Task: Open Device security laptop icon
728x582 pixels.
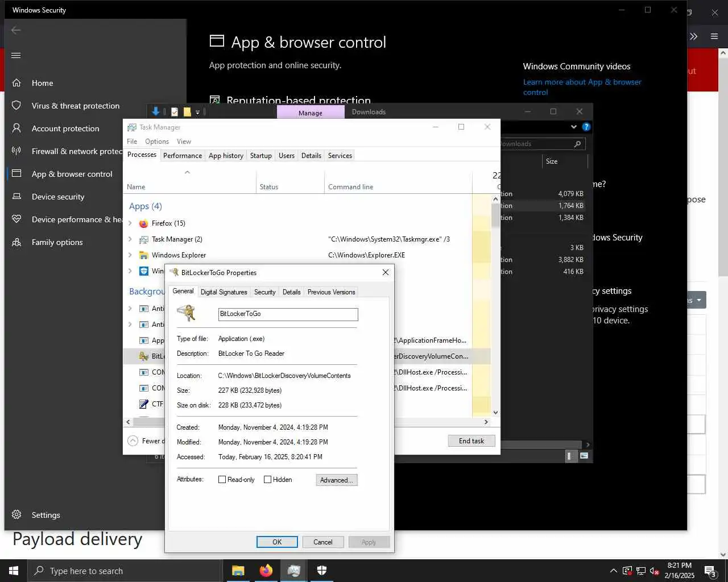Action: pyautogui.click(x=16, y=196)
